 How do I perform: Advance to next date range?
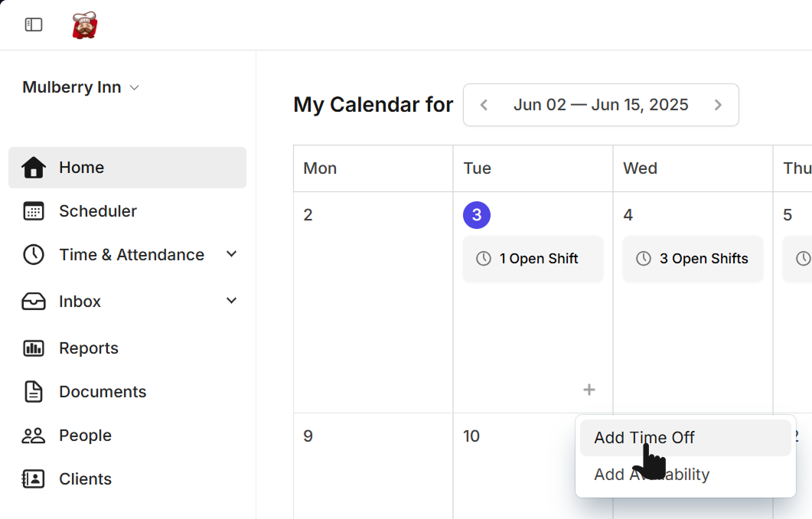point(718,105)
